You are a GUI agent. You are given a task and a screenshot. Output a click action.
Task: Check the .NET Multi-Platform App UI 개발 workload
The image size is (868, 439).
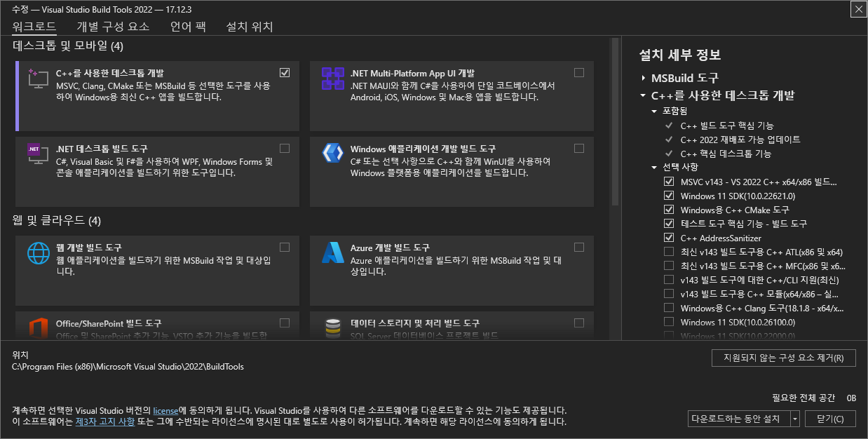pos(579,72)
